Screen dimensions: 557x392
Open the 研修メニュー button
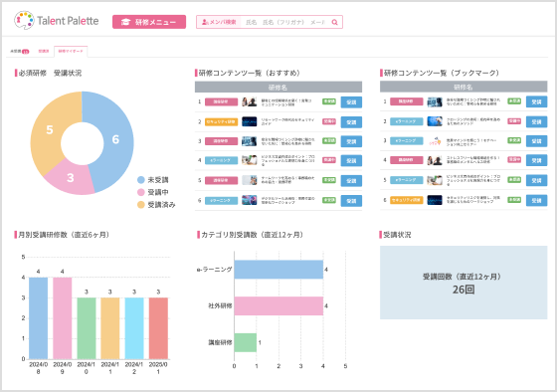coord(149,22)
